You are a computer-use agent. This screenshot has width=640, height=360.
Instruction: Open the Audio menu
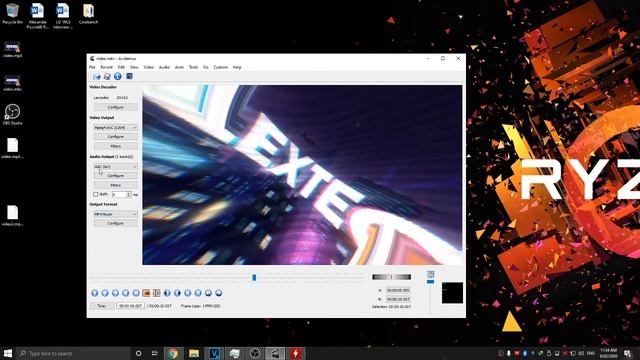pos(164,67)
